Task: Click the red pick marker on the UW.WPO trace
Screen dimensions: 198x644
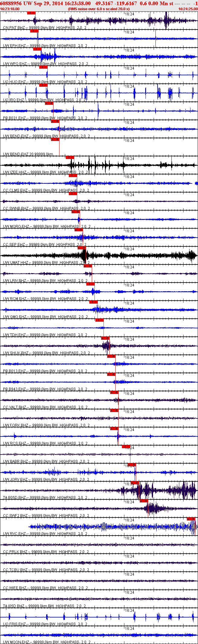Action: tap(37, 49)
